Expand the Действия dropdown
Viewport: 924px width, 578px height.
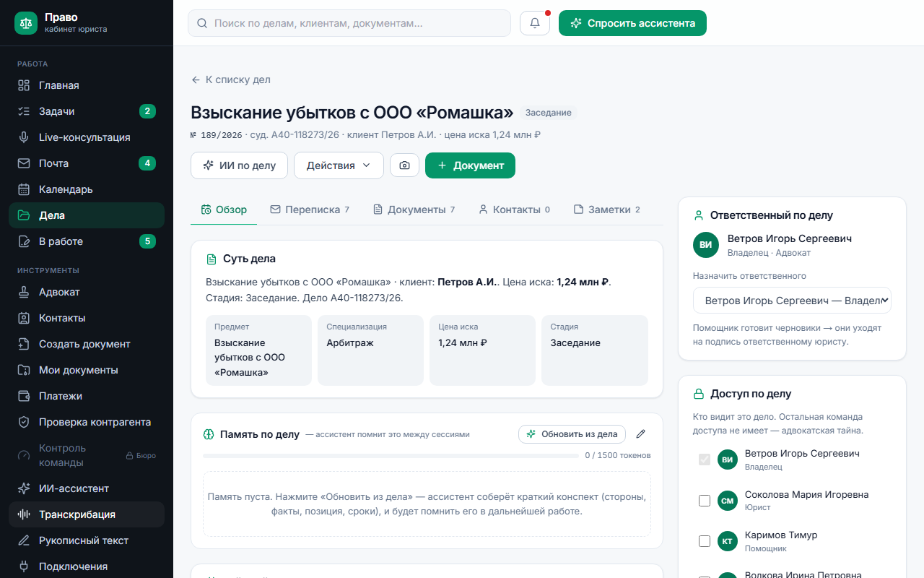[x=339, y=165]
